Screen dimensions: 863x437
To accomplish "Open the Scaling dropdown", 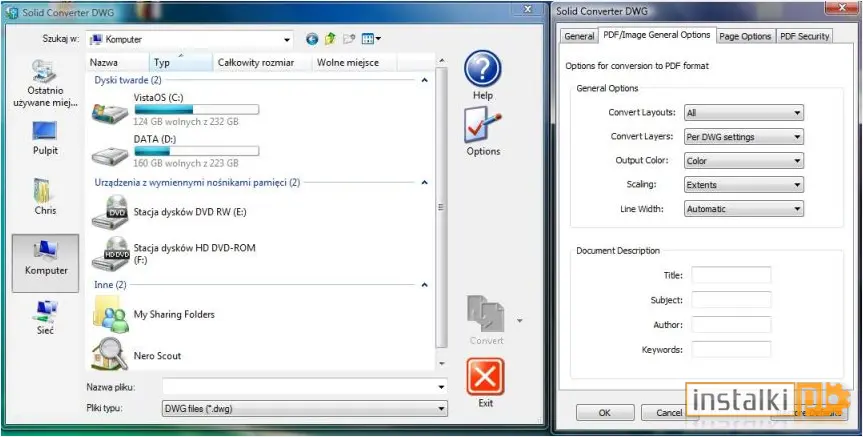I will [x=744, y=185].
